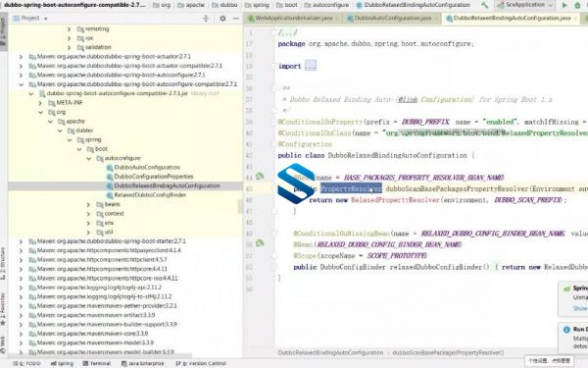This screenshot has width=588, height=368.
Task: Collapse the autoconfigure package
Action: (x=88, y=158)
